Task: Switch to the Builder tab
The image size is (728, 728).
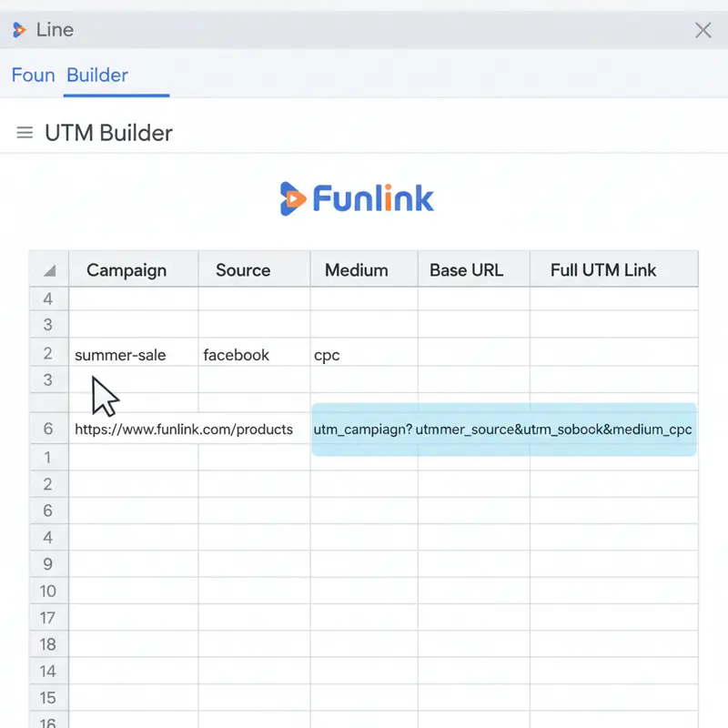Action: (x=96, y=76)
